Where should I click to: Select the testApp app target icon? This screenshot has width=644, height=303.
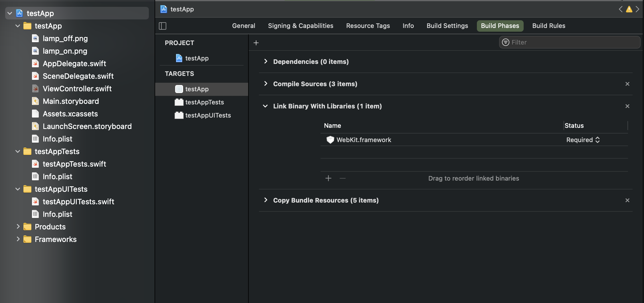179,89
